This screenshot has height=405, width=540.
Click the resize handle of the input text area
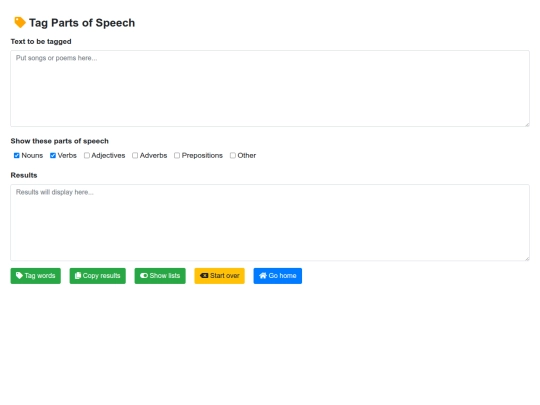pos(527,124)
